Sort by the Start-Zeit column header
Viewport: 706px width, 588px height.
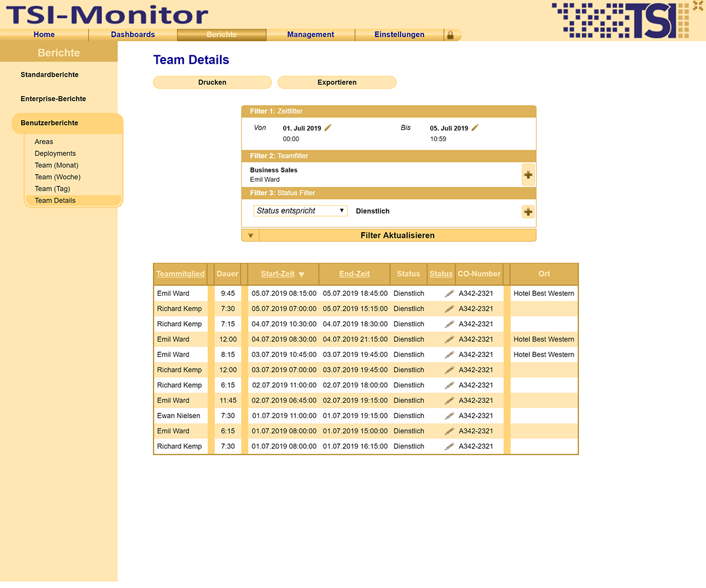coord(278,274)
